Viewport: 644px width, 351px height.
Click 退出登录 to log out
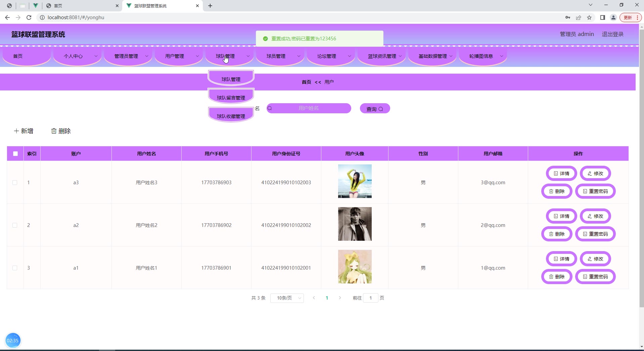tap(612, 34)
